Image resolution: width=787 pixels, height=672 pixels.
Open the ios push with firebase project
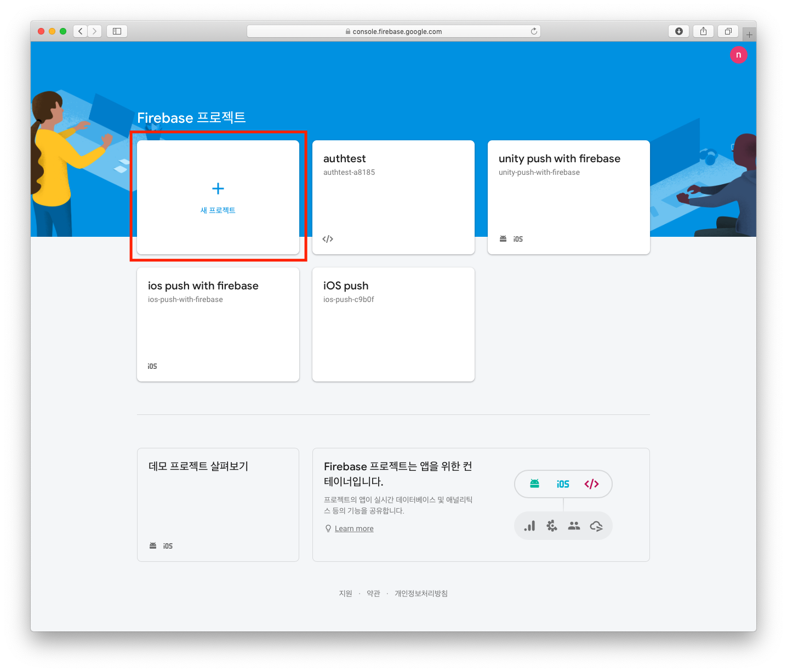point(218,324)
